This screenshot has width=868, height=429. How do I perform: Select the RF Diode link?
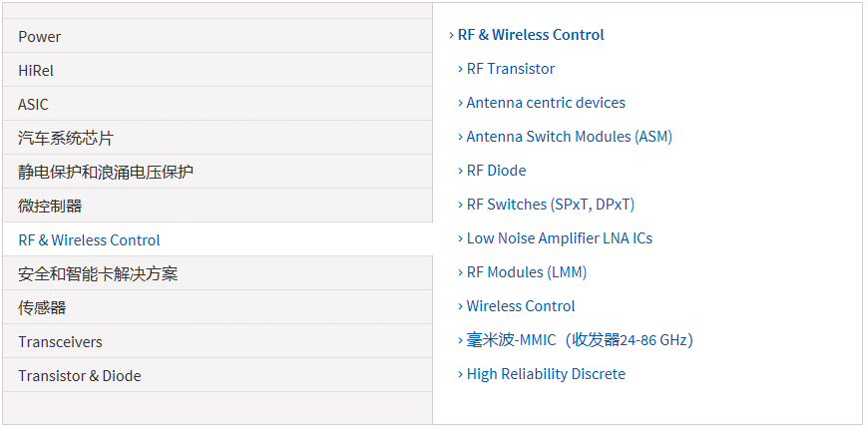496,171
